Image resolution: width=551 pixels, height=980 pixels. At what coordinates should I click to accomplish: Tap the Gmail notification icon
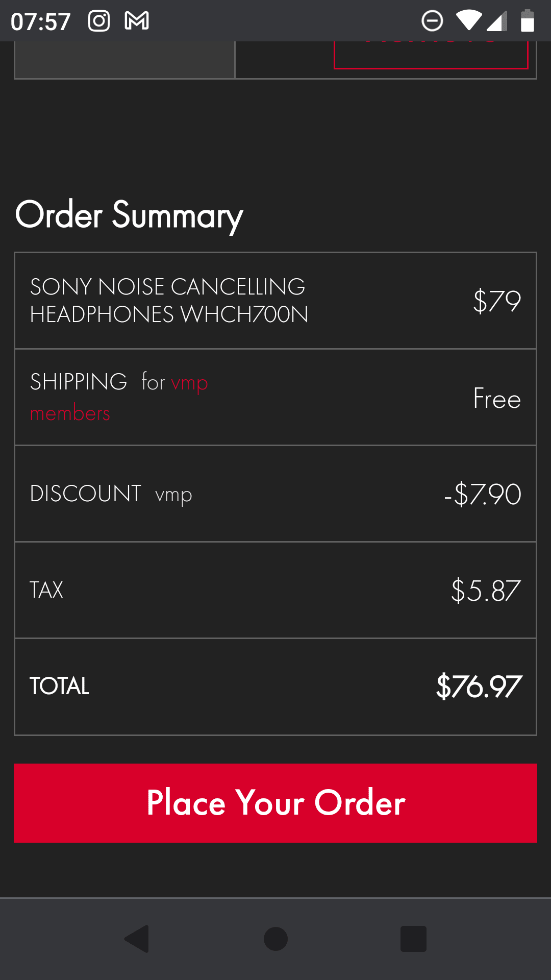pos(137,21)
